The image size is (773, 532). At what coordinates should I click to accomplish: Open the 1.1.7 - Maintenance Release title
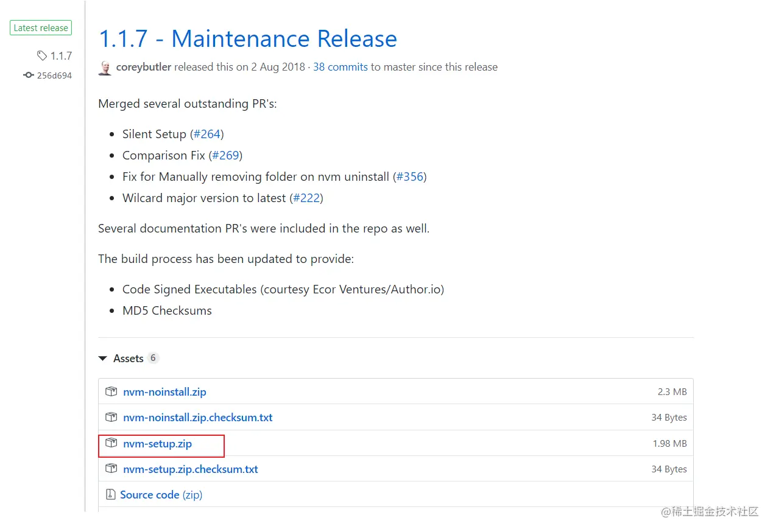[247, 38]
